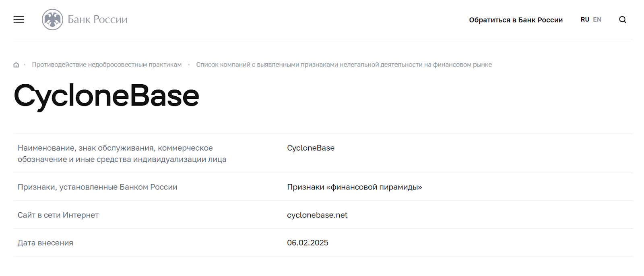Click the cyclonebase.net website value
The width and height of the screenshot is (644, 276).
[317, 215]
